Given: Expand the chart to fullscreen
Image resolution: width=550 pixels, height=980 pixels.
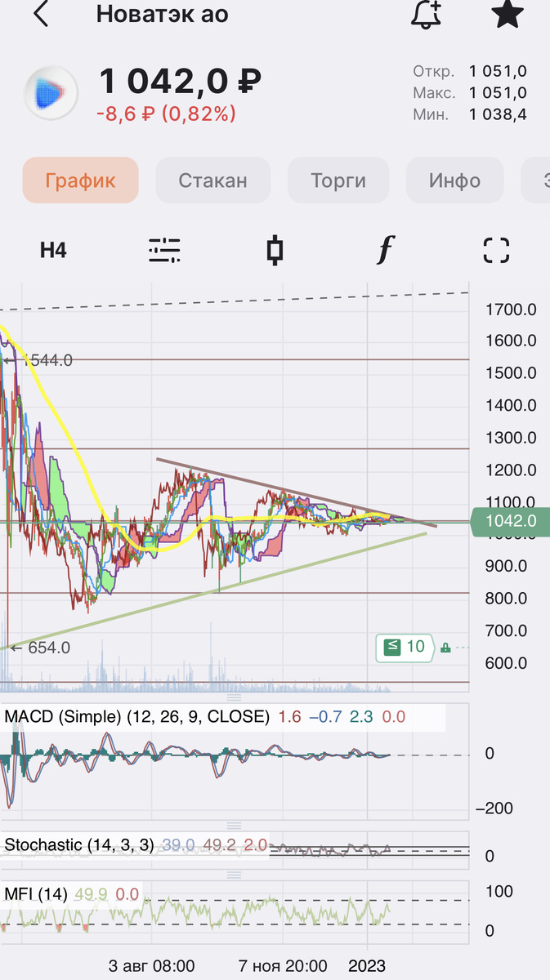Looking at the screenshot, I should tap(496, 250).
